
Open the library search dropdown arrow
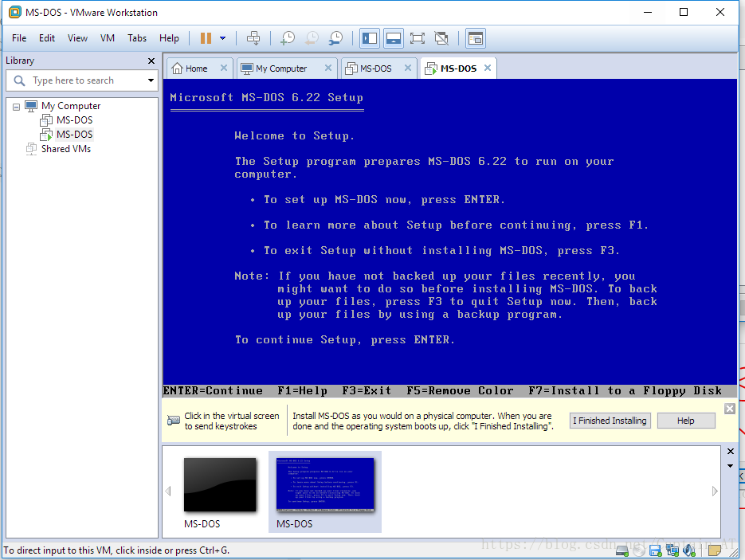click(x=151, y=80)
